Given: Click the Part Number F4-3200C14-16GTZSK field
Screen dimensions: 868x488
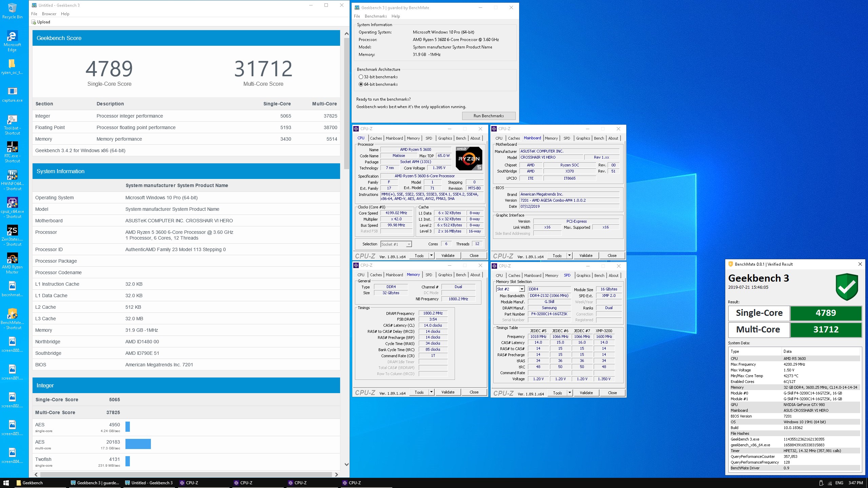Looking at the screenshot, I should (x=549, y=314).
